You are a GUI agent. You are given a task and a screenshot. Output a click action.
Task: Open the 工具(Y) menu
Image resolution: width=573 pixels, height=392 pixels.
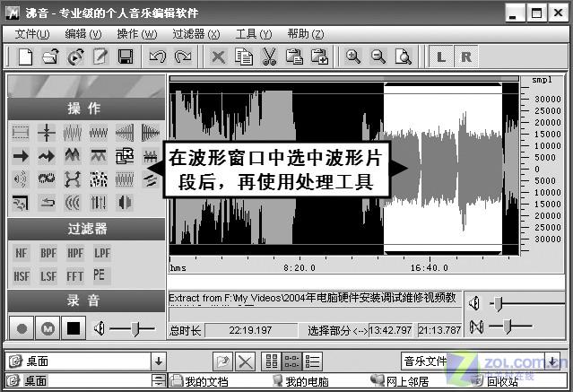tap(254, 34)
